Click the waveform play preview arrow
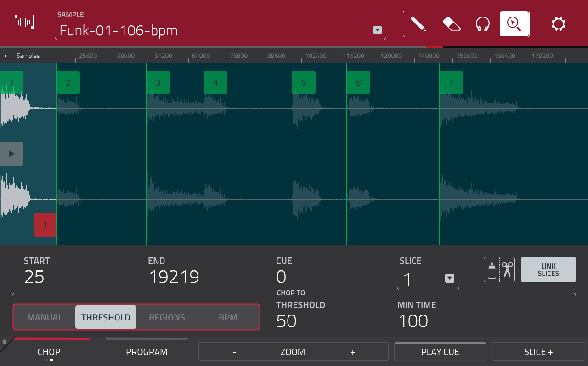Viewport: 588px width, 366px height. point(12,154)
